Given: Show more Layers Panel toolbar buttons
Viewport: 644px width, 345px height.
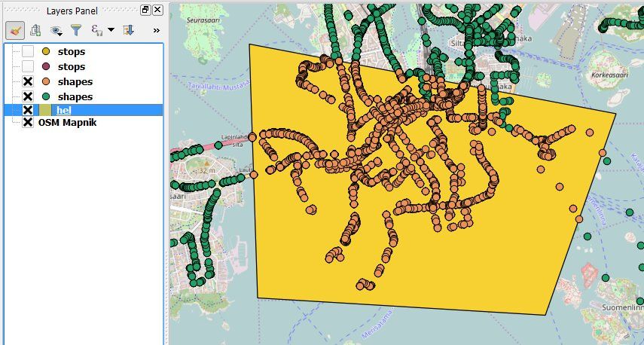Looking at the screenshot, I should click(x=156, y=30).
